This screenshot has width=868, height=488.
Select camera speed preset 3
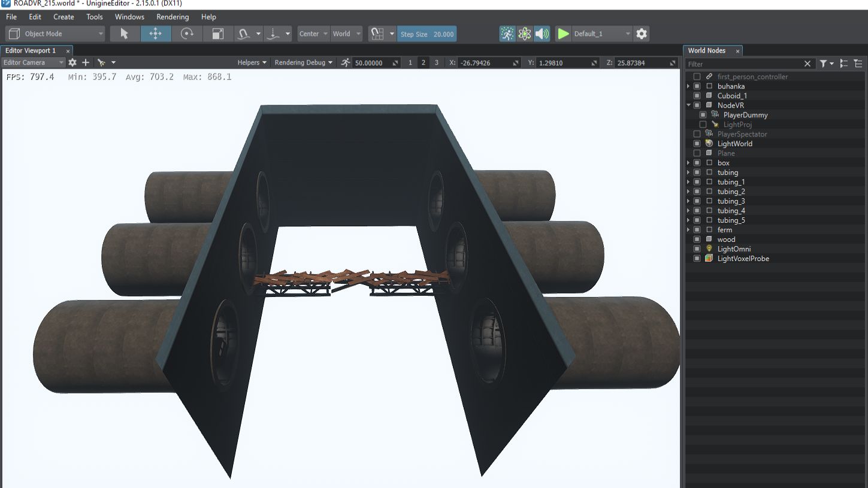tap(437, 62)
